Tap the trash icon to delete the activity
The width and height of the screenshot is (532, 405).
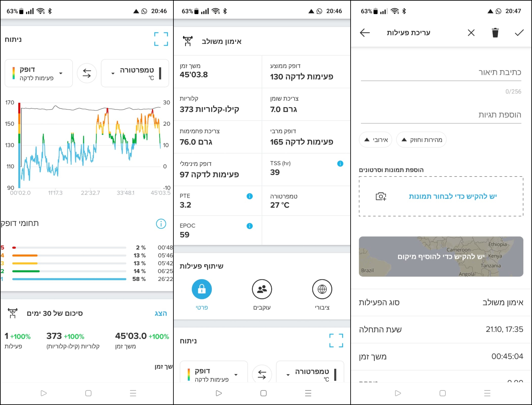pos(495,33)
